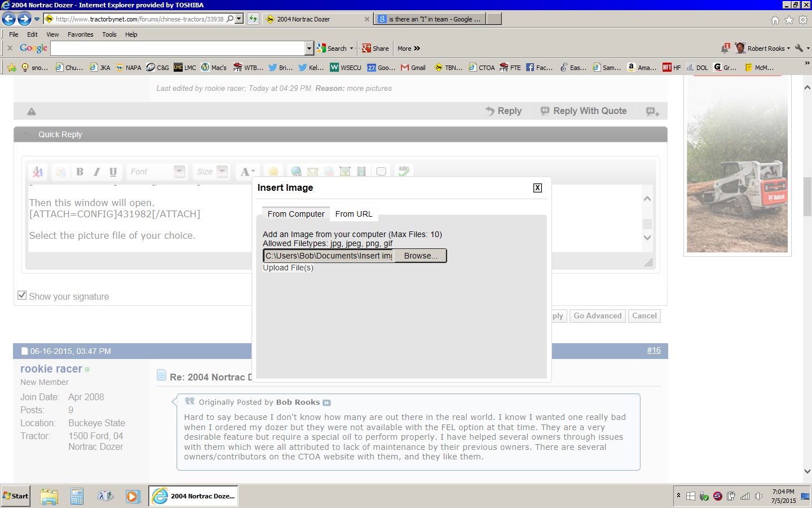Viewport: 812px width, 508px height.
Task: Click the rookie racer username link
Action: coord(51,369)
